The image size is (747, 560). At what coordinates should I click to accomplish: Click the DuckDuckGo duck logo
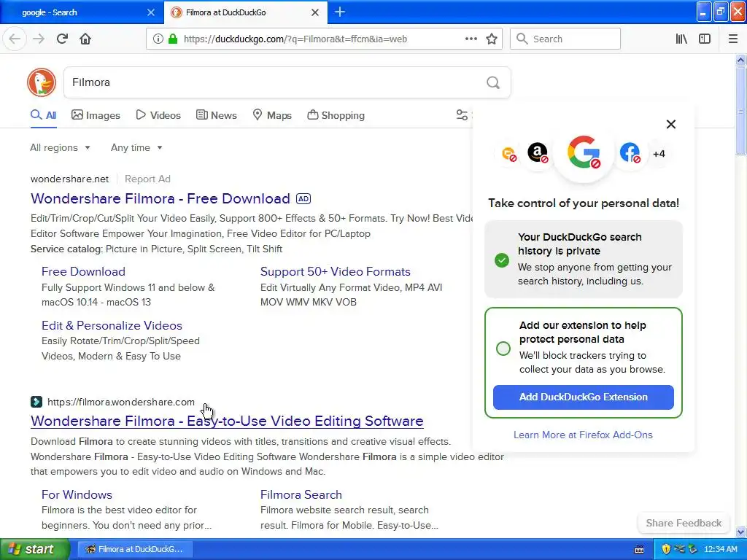[x=42, y=82]
